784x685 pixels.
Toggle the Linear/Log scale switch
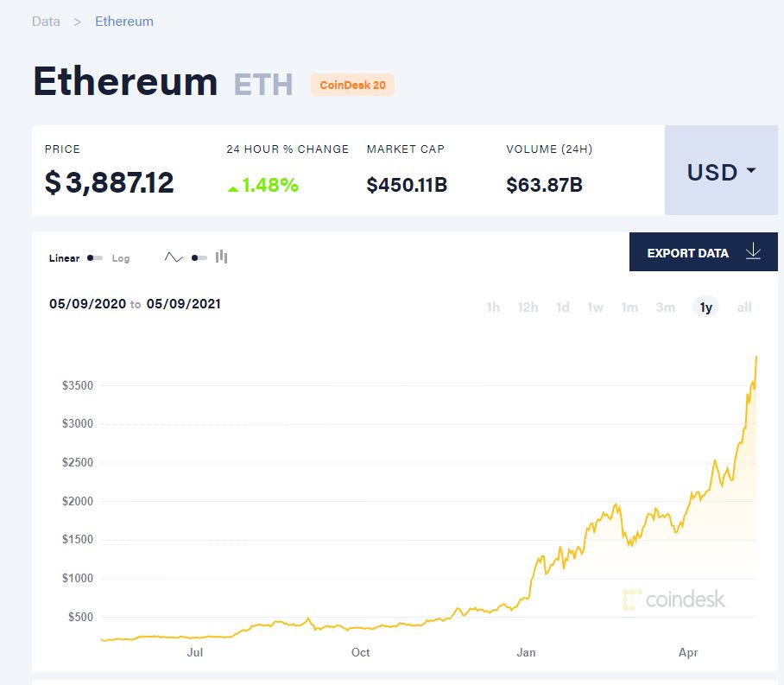[x=95, y=258]
